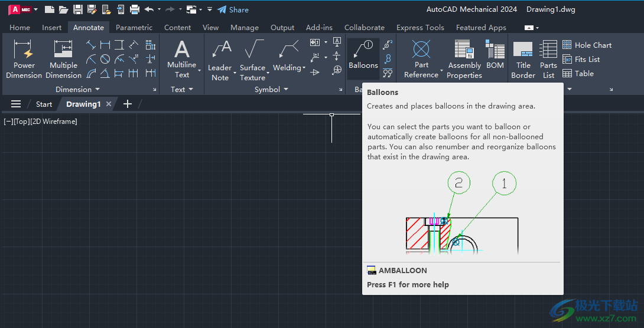This screenshot has width=644, height=328.
Task: Insert a Surface Texture symbol
Action: (252, 60)
